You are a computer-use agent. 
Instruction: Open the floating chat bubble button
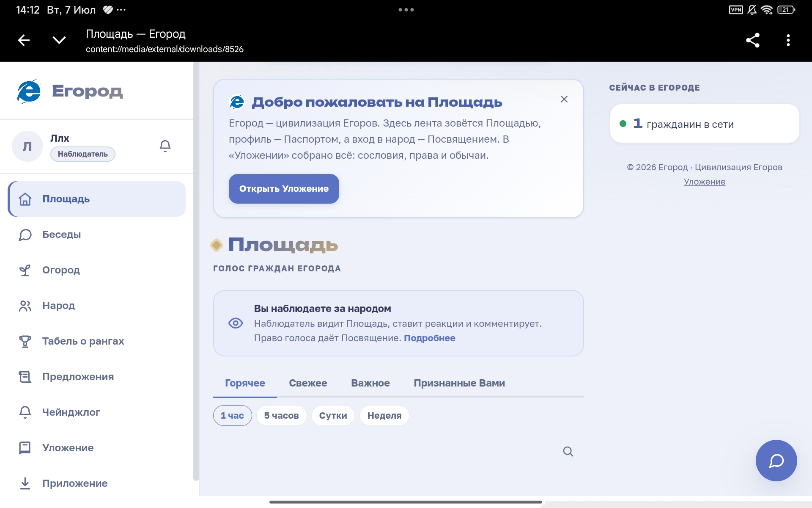click(776, 461)
